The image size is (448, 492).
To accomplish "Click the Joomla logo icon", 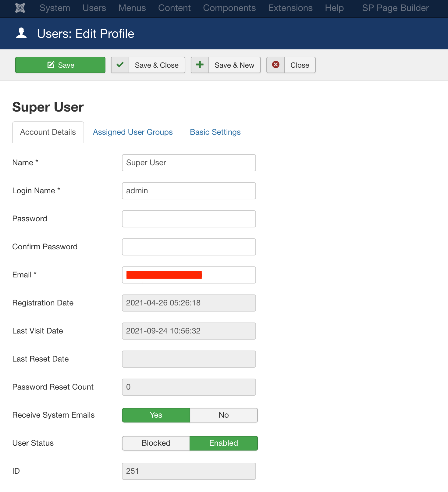I will 20,8.
